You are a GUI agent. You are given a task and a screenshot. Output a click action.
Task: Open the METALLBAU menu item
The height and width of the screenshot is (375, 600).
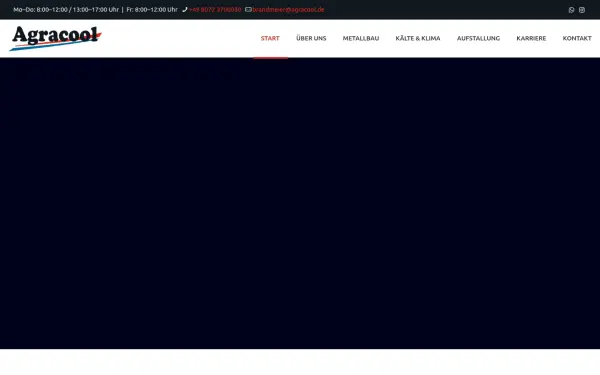click(x=361, y=38)
